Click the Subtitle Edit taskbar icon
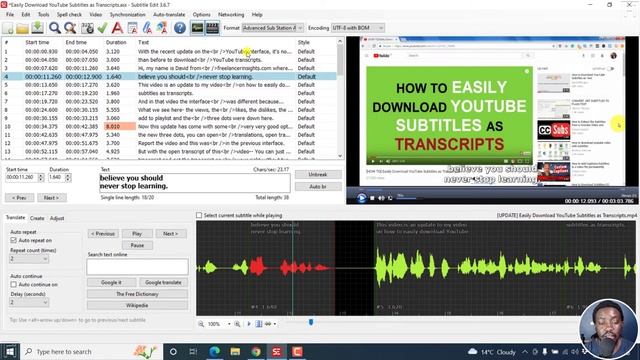 [x=276, y=351]
